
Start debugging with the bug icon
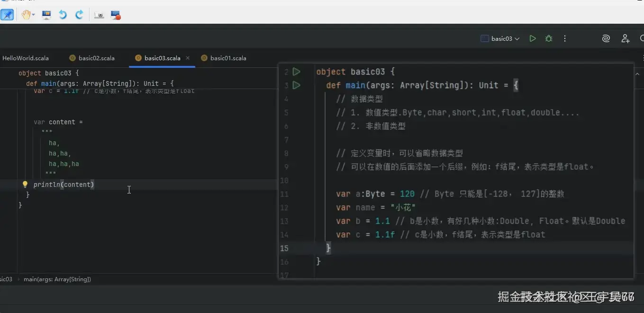pos(548,38)
